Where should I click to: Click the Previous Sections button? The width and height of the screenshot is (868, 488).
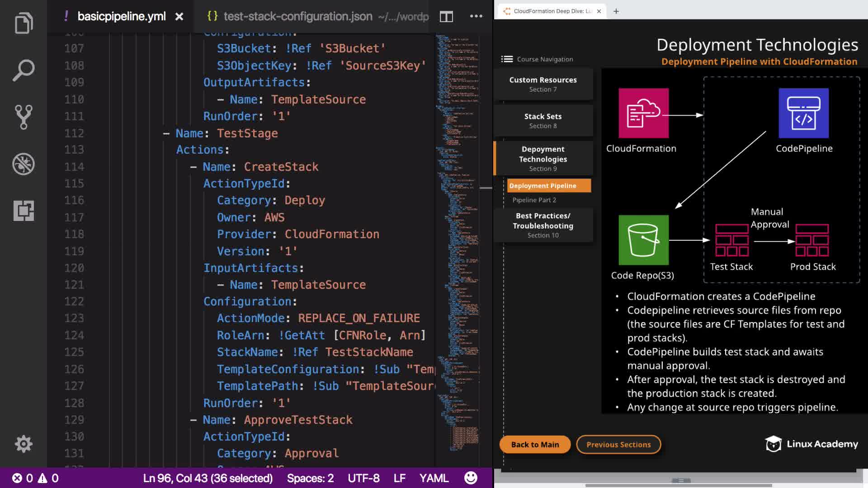(618, 445)
